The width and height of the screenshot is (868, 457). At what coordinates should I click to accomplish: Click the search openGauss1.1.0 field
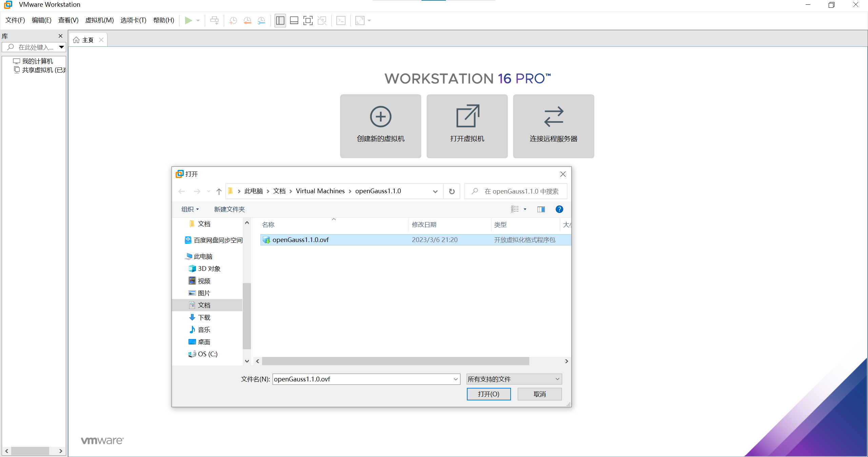coord(515,191)
